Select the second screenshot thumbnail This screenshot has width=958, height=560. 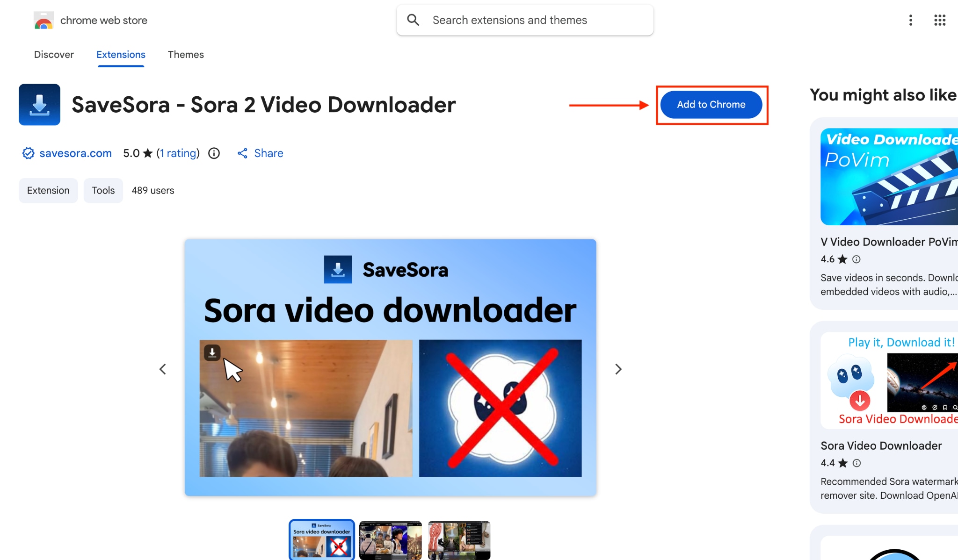click(x=390, y=540)
